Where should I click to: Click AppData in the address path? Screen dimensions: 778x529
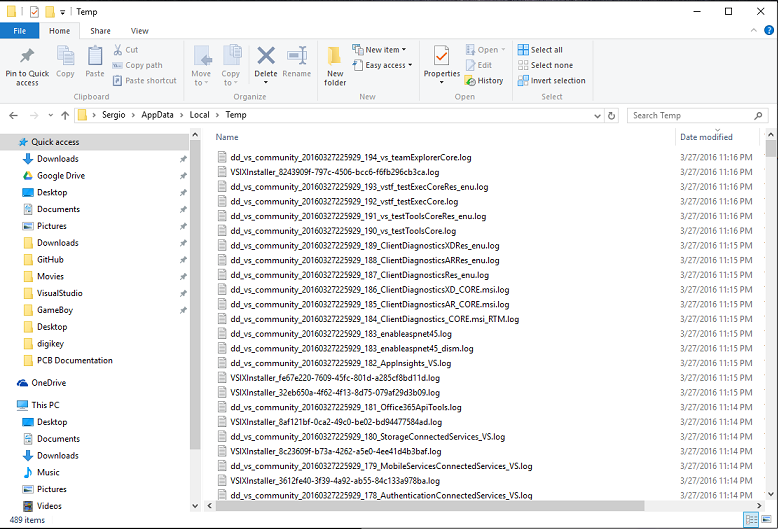click(x=157, y=115)
